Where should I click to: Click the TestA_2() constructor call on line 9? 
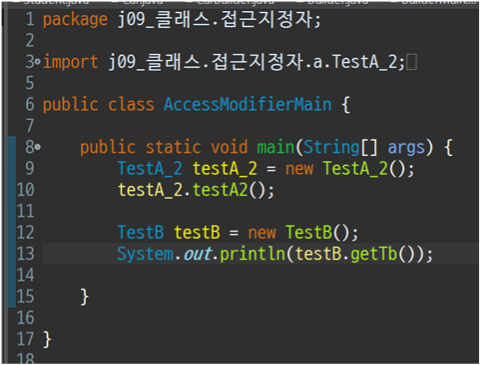click(x=364, y=168)
